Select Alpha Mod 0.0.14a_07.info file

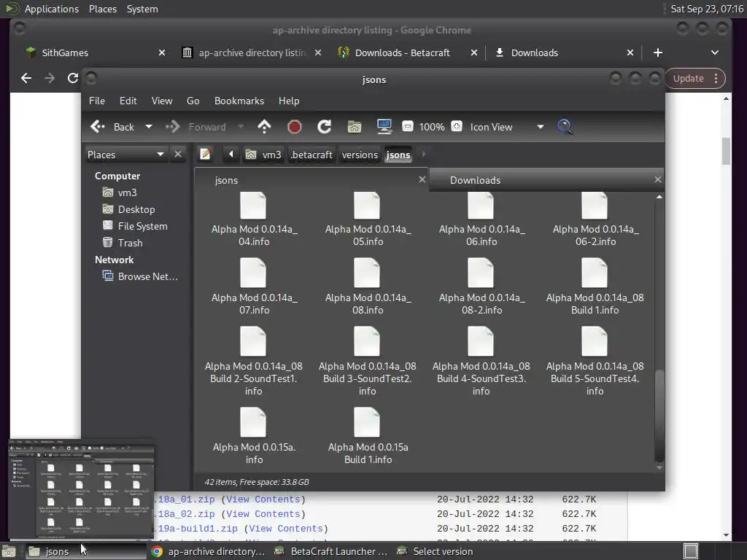pyautogui.click(x=254, y=287)
